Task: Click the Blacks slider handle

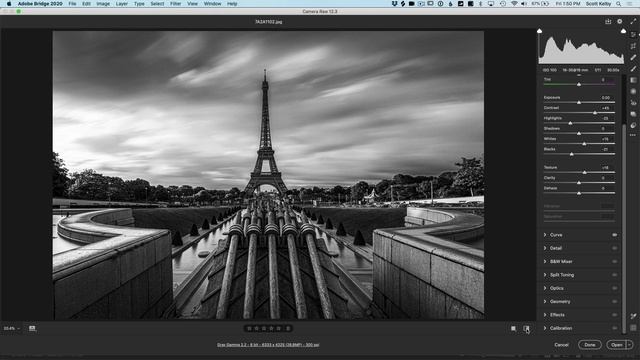Action: 571,154
